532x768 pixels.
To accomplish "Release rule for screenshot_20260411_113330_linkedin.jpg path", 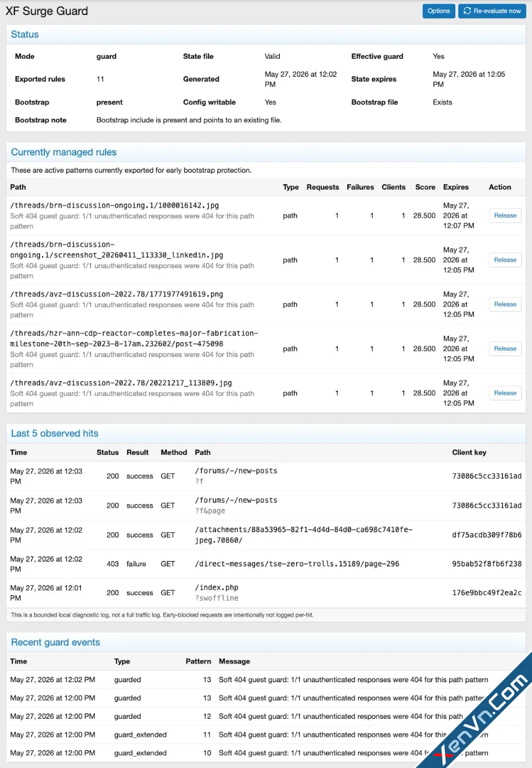I will pos(505,260).
